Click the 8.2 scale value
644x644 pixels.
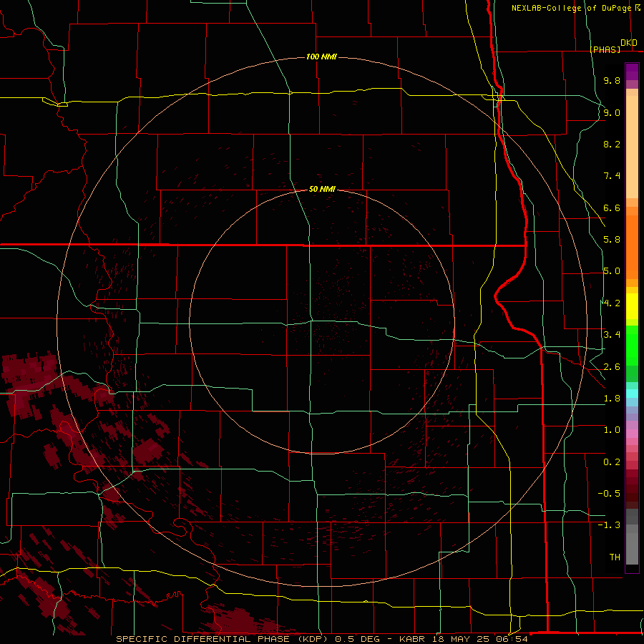tap(612, 144)
